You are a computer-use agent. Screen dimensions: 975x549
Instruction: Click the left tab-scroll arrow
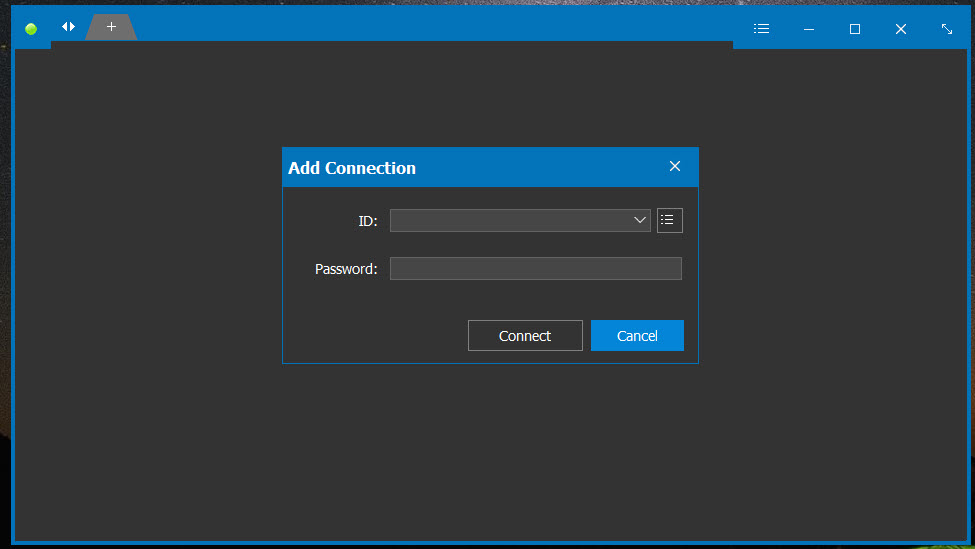pos(64,27)
